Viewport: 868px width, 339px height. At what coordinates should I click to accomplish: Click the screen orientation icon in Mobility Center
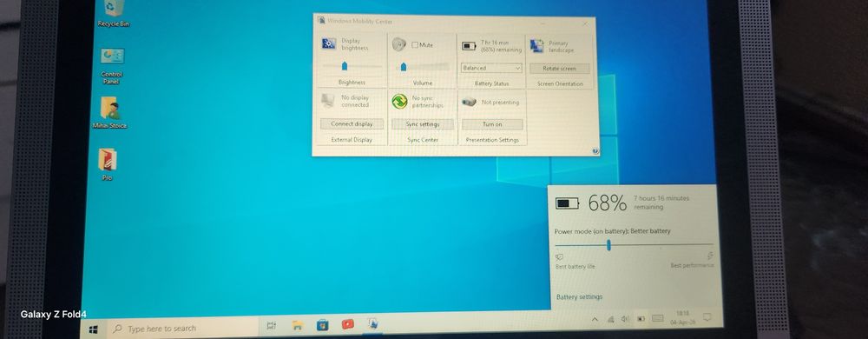point(537,46)
